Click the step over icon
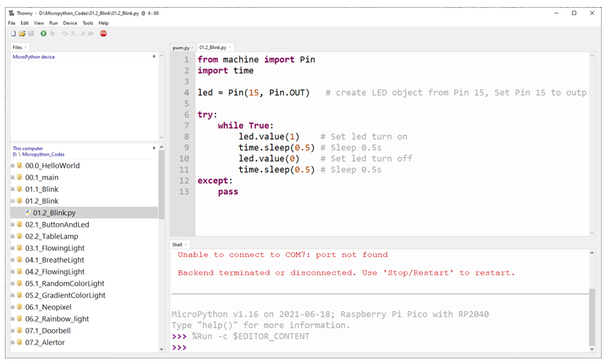This screenshot has height=364, width=608. click(65, 34)
